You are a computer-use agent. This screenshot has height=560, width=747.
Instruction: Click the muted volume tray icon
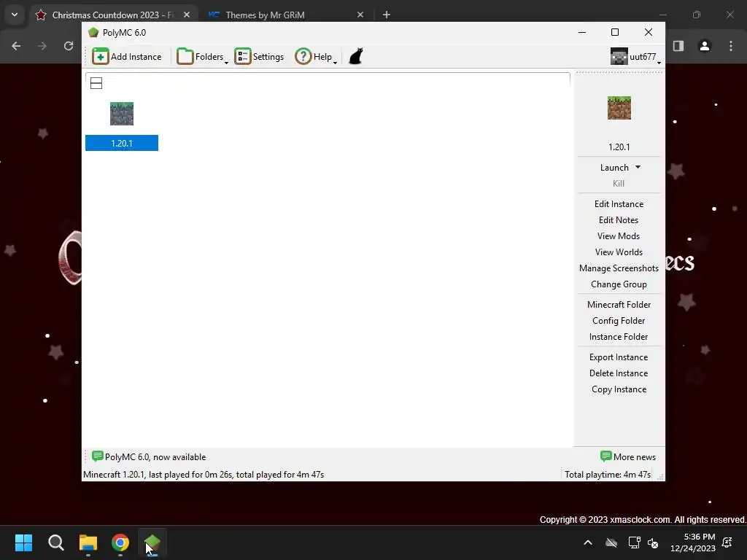[x=653, y=542]
